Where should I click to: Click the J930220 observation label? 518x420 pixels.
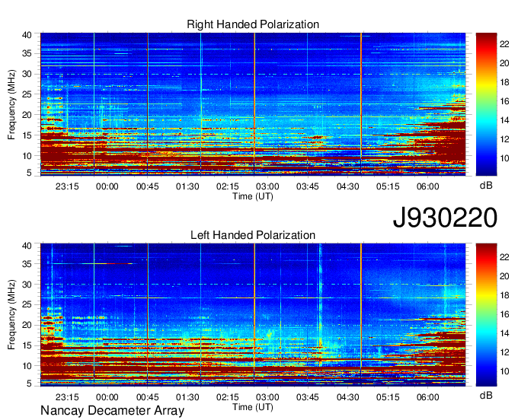(445, 218)
